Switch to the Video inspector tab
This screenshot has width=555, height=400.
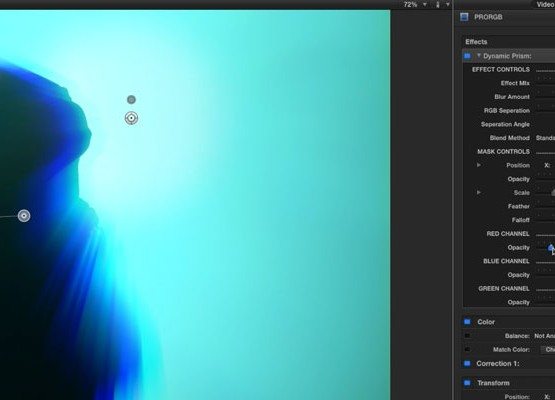pyautogui.click(x=544, y=4)
